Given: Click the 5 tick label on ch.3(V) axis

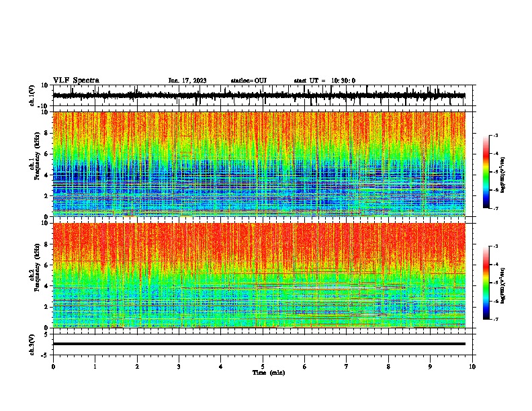Looking at the screenshot, I should (46, 334).
